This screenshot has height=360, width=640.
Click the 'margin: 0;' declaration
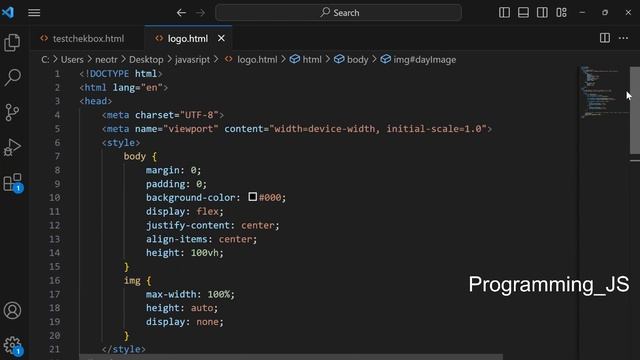[x=173, y=170]
